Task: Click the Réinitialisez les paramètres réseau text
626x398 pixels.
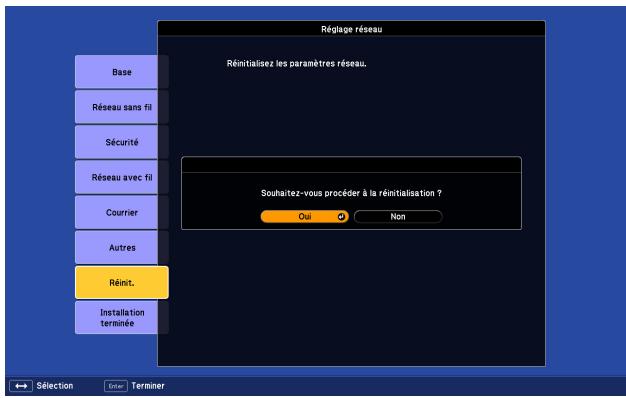Action: [x=296, y=63]
